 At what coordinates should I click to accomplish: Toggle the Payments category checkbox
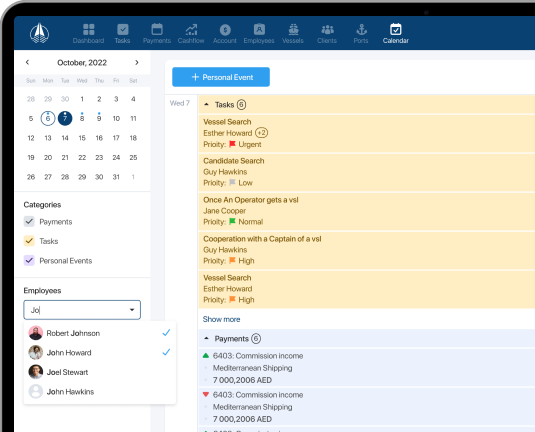[29, 221]
